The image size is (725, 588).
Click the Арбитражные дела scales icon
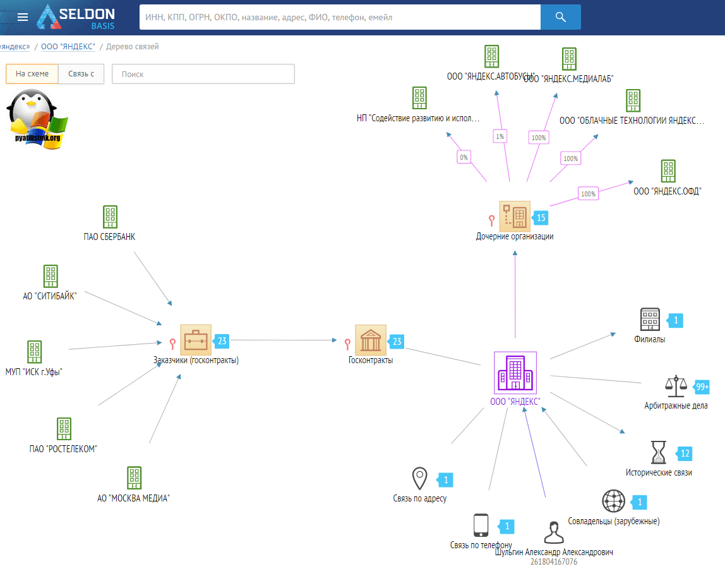(675, 386)
